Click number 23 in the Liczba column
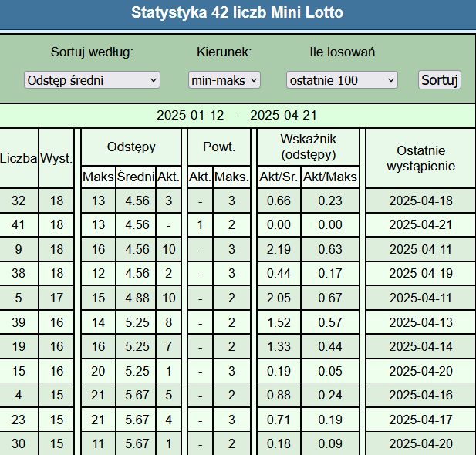Image resolution: width=476 pixels, height=455 pixels. coord(19,420)
